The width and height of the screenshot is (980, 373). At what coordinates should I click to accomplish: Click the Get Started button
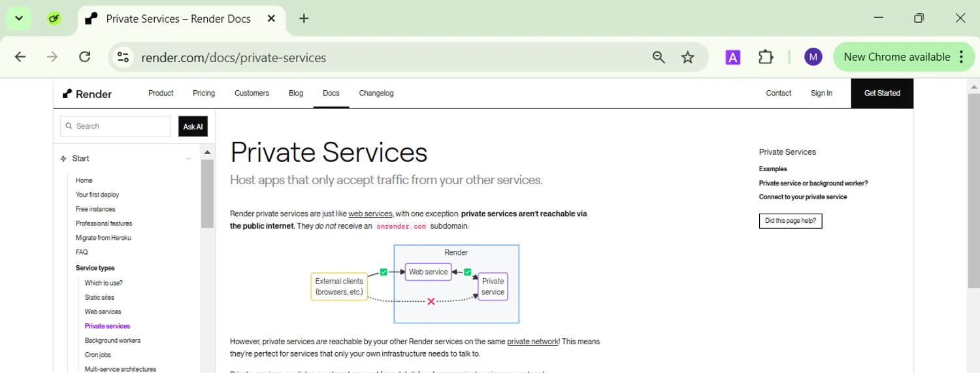[x=882, y=93]
